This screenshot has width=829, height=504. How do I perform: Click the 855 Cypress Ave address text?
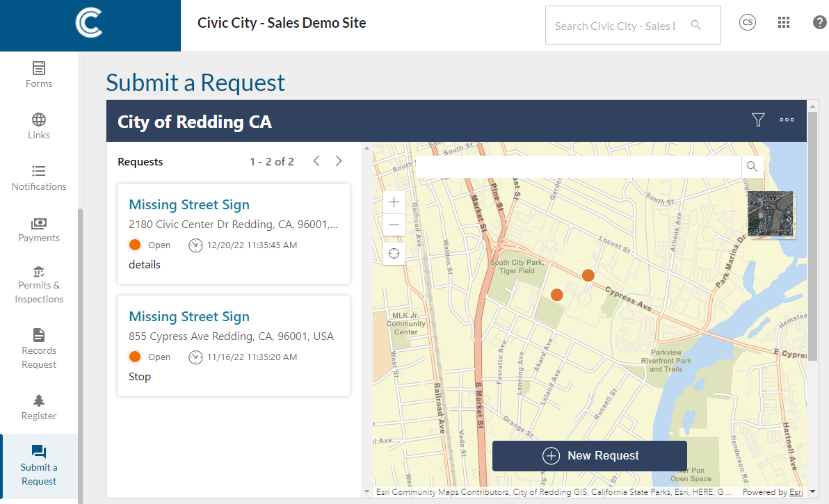pyautogui.click(x=231, y=336)
